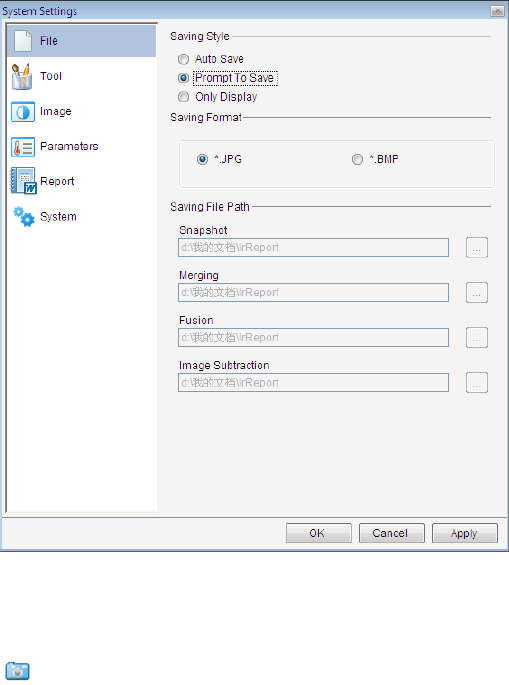
Task: Click the paintbrush cup Tool icon
Action: click(22, 76)
